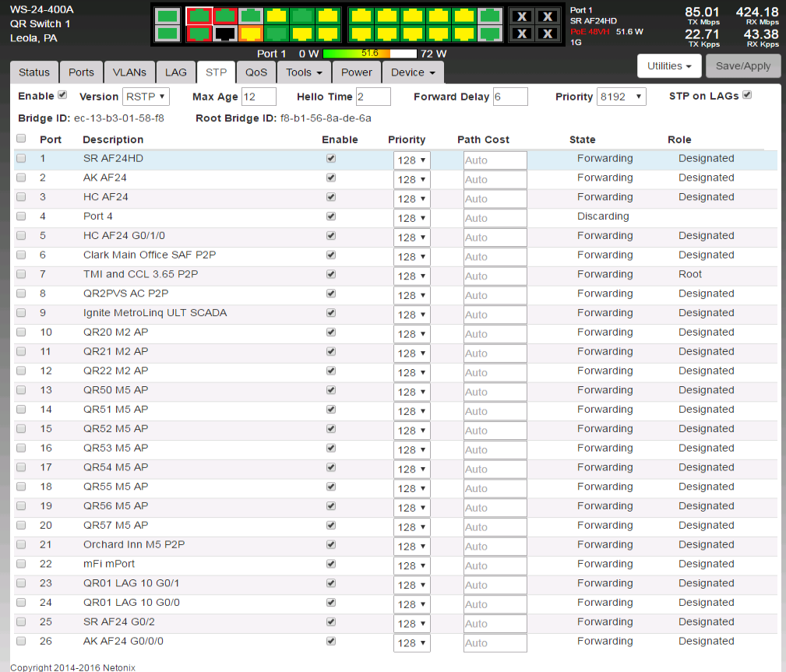The image size is (786, 672).
Task: Click the red-bordered port 2 icon
Action: click(x=199, y=33)
